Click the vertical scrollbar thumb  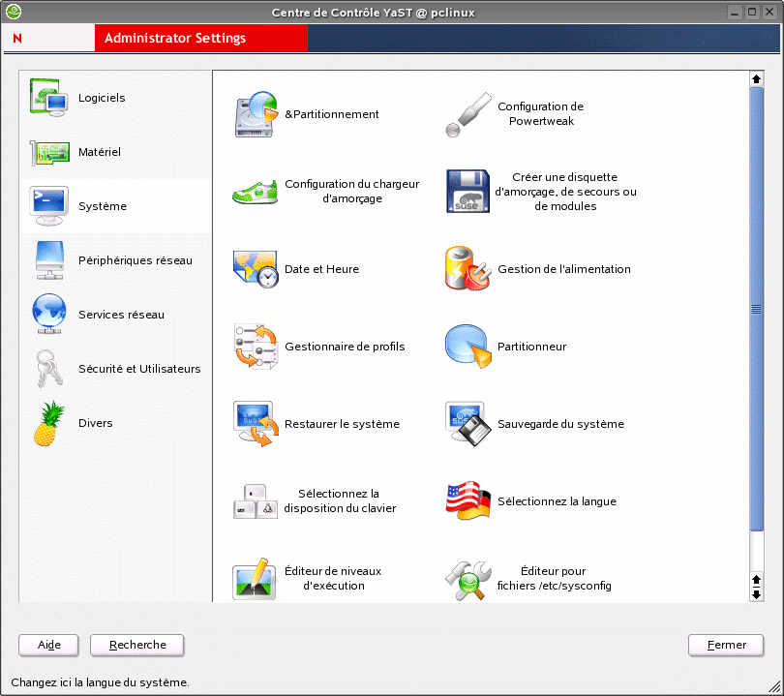tap(757, 310)
